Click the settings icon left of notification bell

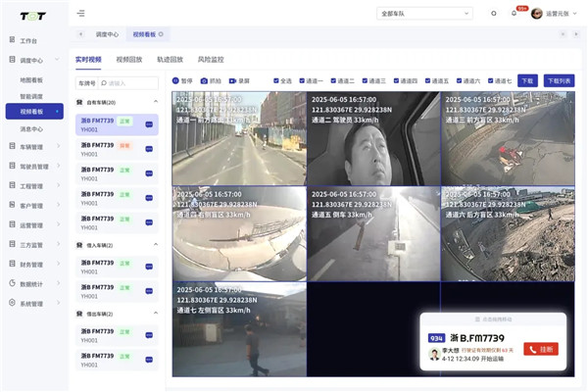[x=493, y=13]
